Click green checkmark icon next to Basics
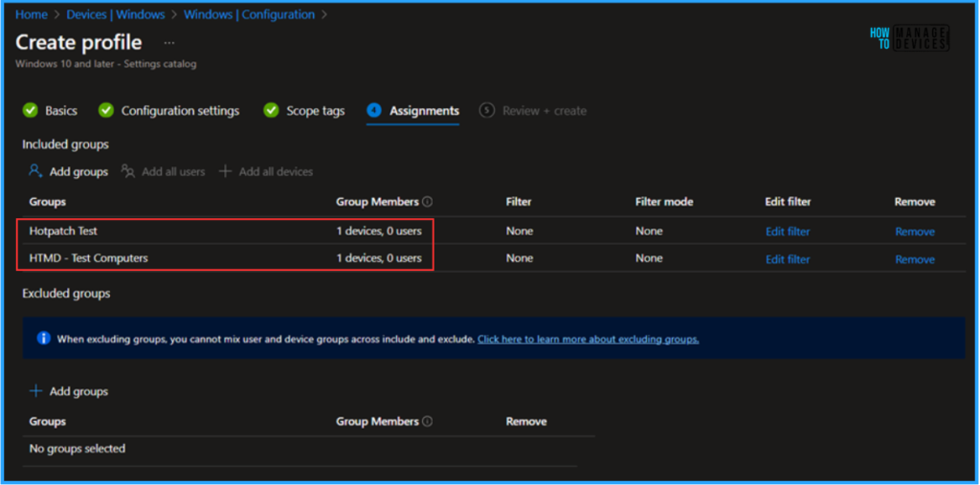The image size is (980, 485). point(30,111)
